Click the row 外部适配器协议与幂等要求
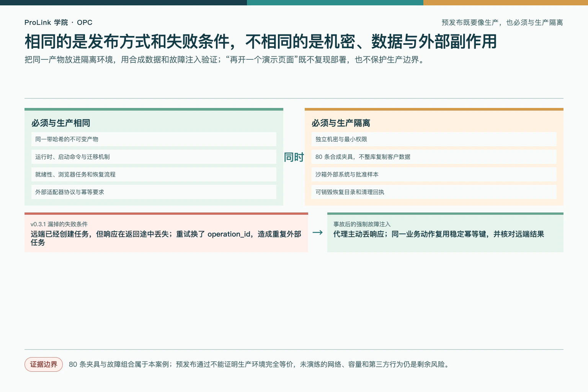The height and width of the screenshot is (392, 588). pyautogui.click(x=154, y=192)
